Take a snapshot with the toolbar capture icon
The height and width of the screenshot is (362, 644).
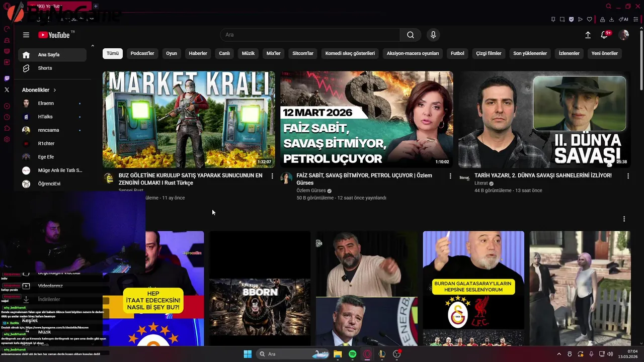pyautogui.click(x=562, y=19)
